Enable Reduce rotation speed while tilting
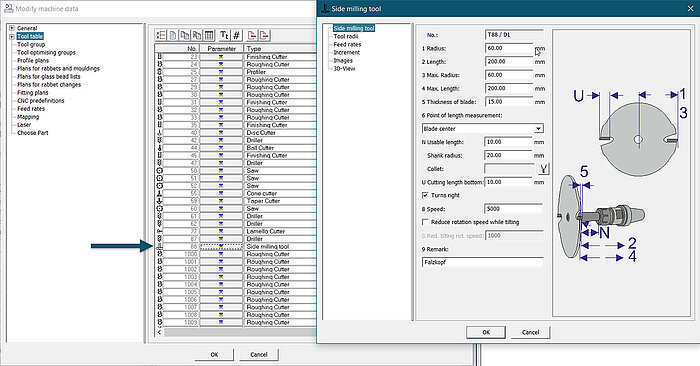 point(425,222)
